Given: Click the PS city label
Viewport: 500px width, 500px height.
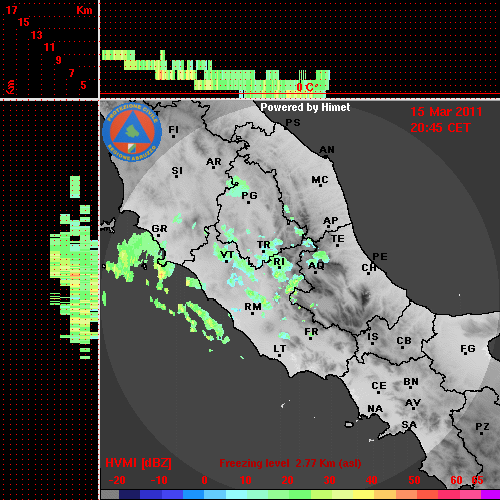Looking at the screenshot, I should (x=293, y=123).
